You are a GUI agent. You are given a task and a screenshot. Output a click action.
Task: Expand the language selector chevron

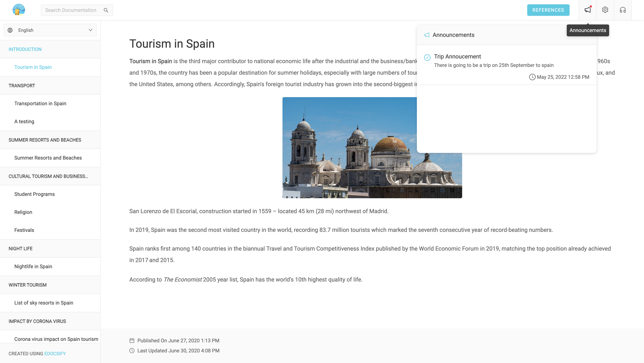coord(91,30)
